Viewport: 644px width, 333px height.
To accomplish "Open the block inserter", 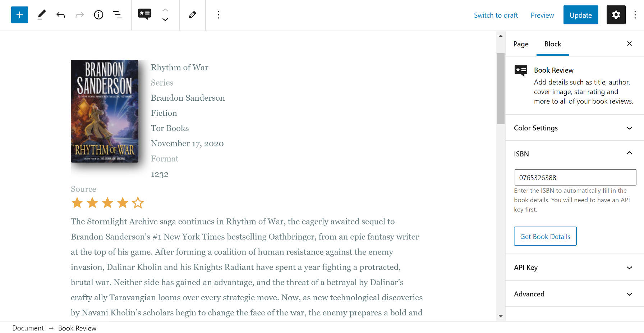I will point(19,15).
